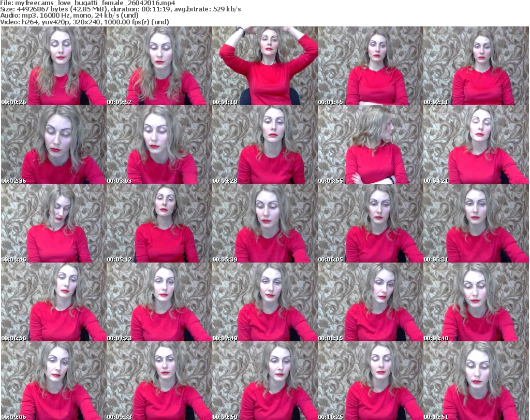530x420 pixels.
Task: Select the thumbnail stamped 00:07:49
Action: [265, 302]
